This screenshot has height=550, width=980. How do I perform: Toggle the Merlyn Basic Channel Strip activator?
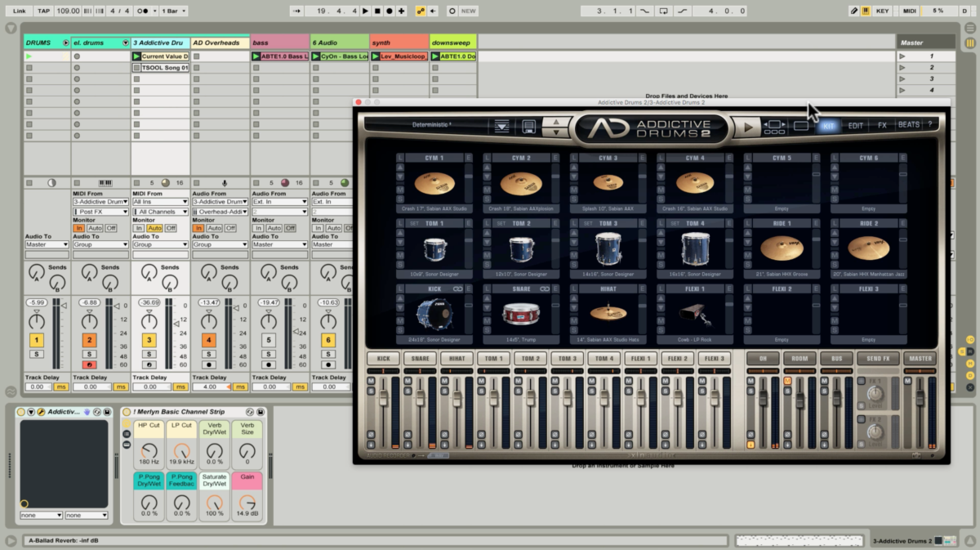point(127,412)
